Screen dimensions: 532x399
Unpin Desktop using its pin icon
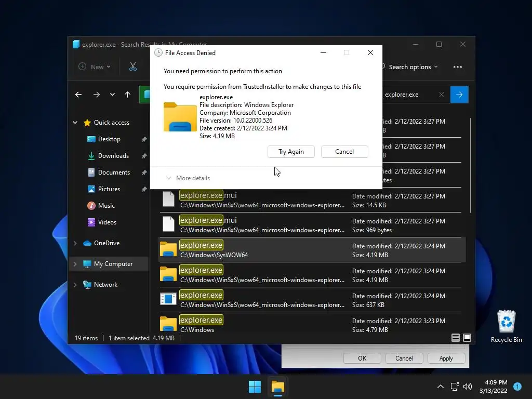point(144,139)
